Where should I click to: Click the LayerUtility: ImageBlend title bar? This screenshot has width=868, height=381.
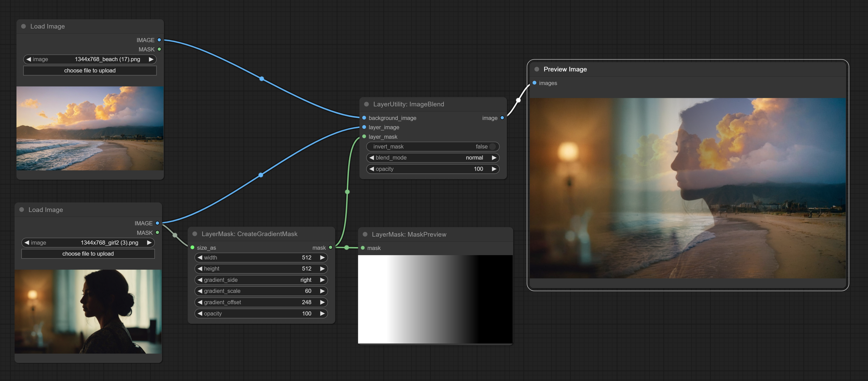pyautogui.click(x=438, y=104)
